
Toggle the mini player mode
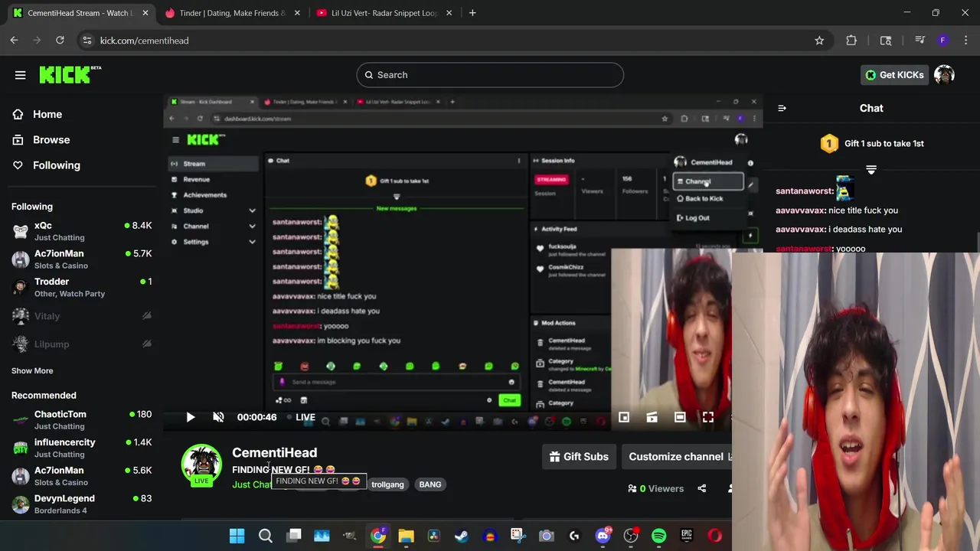[624, 417]
